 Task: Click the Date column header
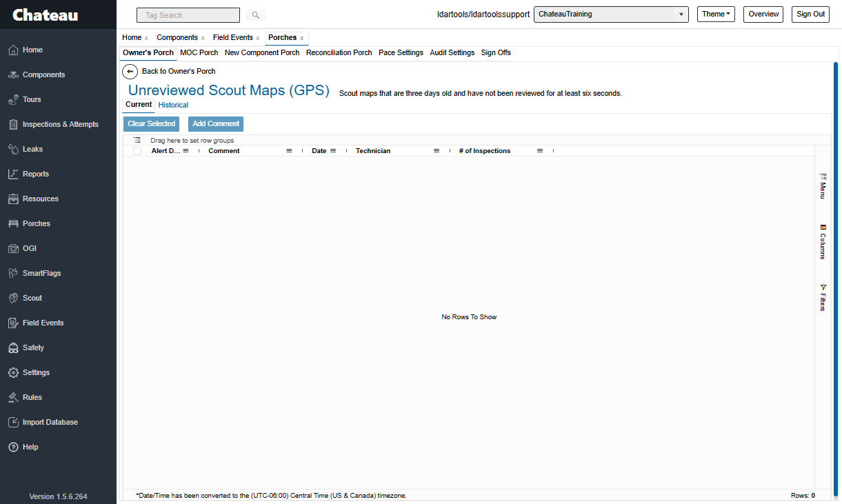[319, 150]
